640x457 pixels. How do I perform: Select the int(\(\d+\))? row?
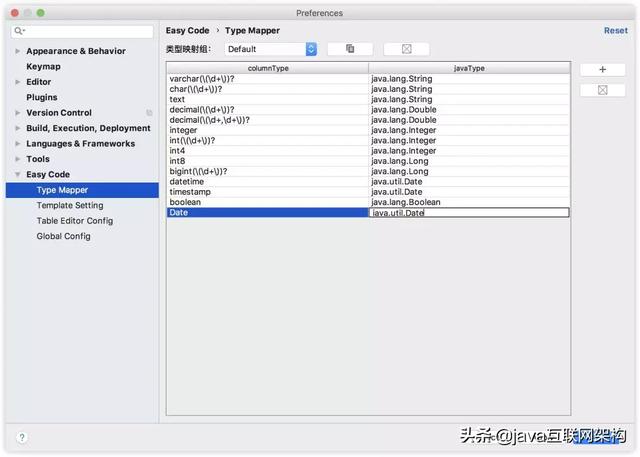pos(268,140)
